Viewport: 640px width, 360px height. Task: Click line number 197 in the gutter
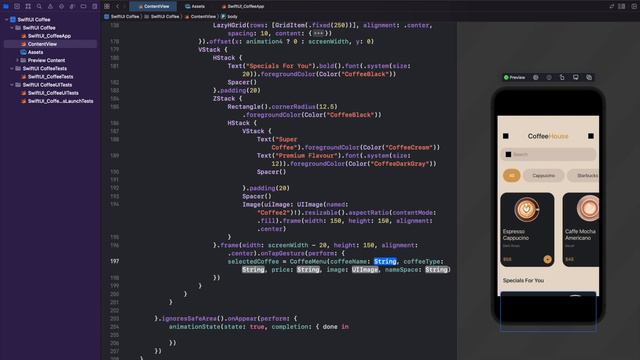[x=114, y=262]
